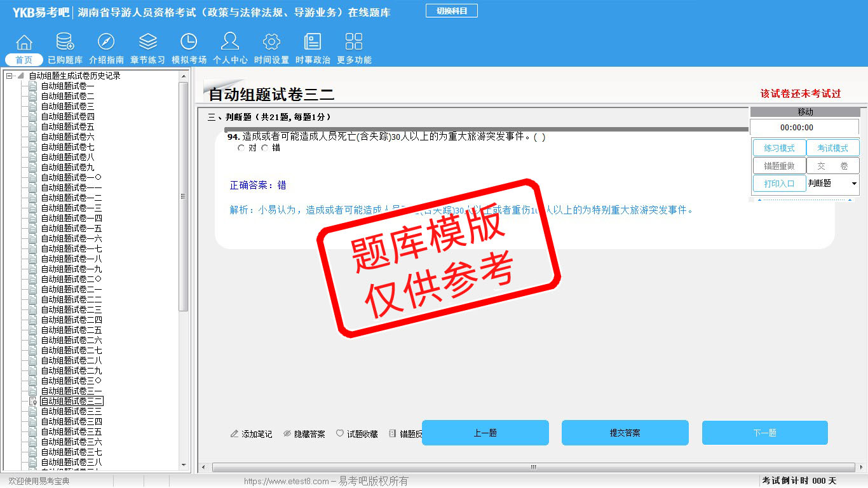Switch to 考试模式 tab
Image resolution: width=868 pixels, height=488 pixels.
pyautogui.click(x=832, y=148)
